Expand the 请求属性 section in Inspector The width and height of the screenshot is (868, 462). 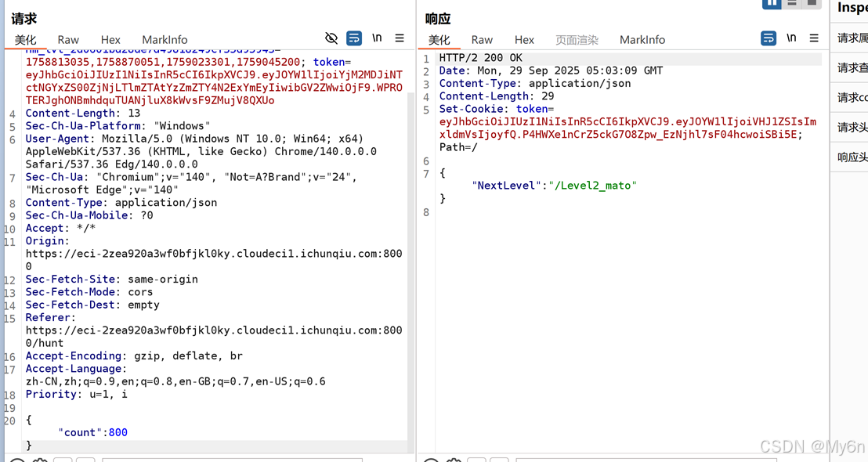point(852,38)
